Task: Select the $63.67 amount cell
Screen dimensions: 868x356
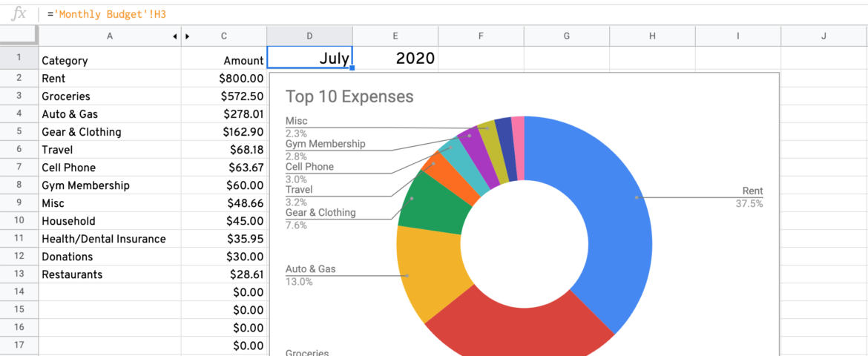Action: point(223,167)
